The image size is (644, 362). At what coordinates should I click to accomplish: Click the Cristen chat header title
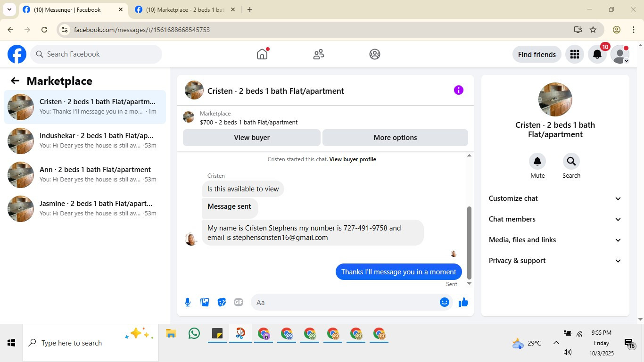(x=276, y=91)
